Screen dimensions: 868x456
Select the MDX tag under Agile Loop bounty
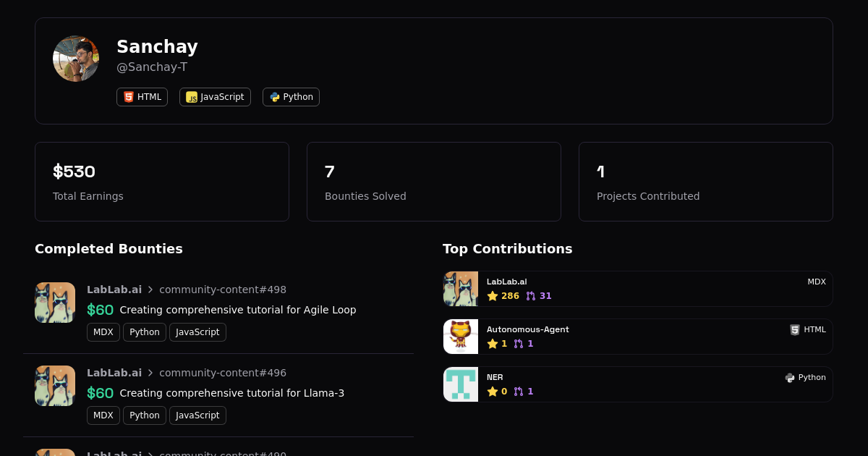(x=103, y=332)
